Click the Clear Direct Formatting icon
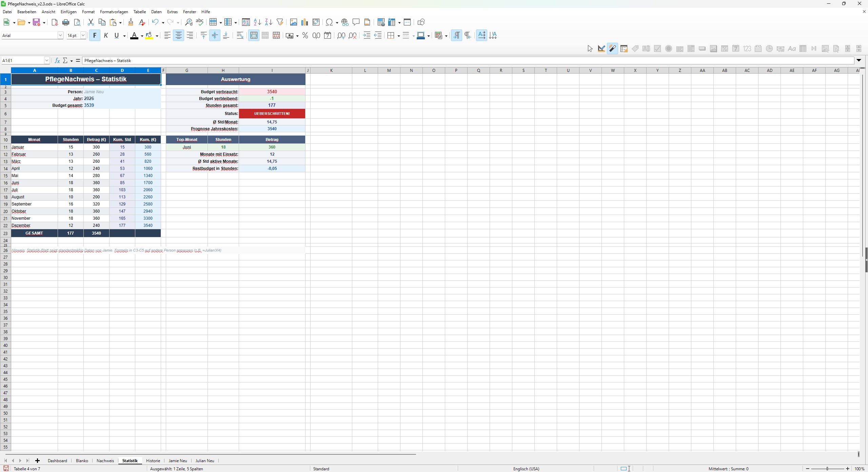 [x=142, y=22]
